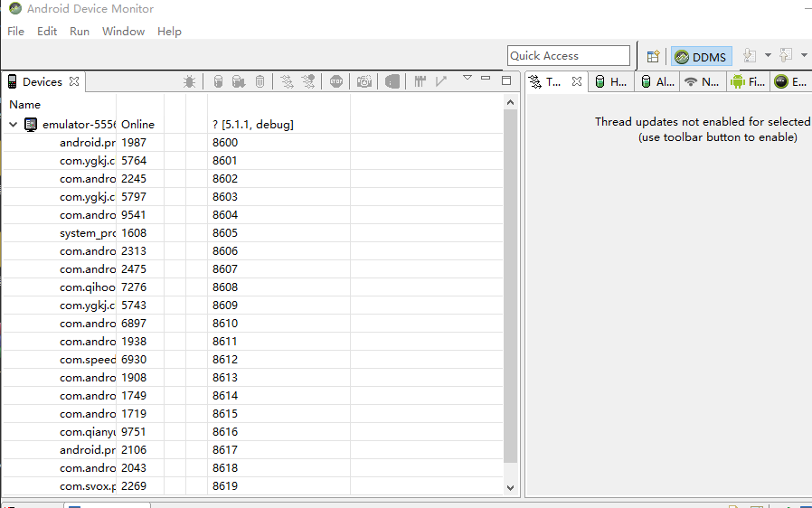Click the Debug selected process bug icon

[190, 82]
